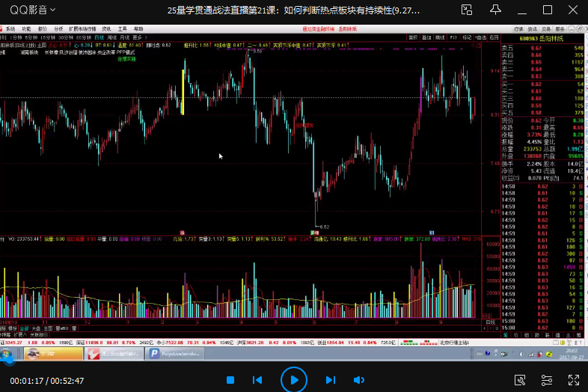Click the 60分钟 period button
588x392 pixels.
(x=82, y=37)
